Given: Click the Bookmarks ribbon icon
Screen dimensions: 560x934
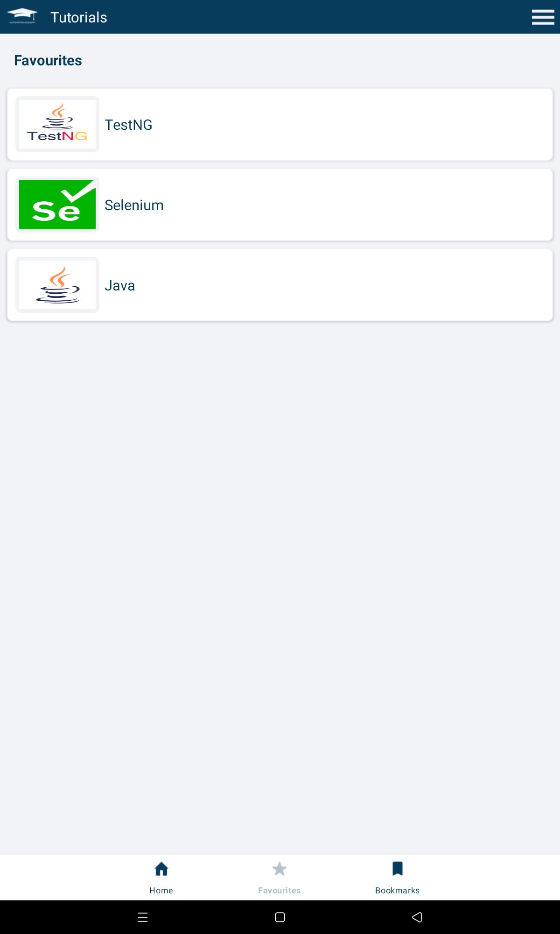Looking at the screenshot, I should click(x=398, y=869).
